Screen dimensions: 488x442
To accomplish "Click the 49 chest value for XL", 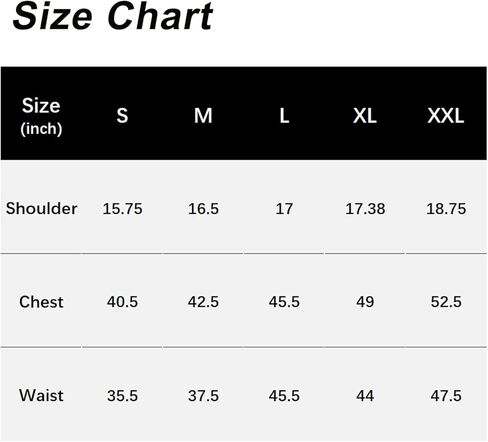I will tap(365, 302).
